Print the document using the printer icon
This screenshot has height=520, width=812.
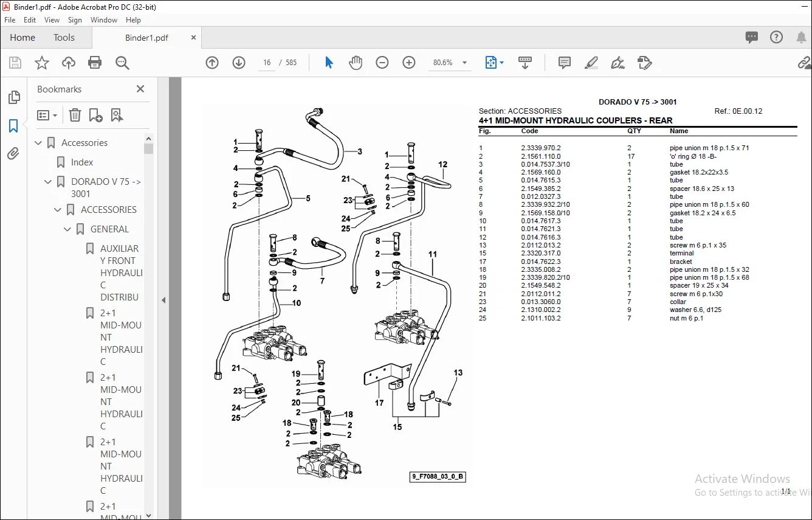(x=95, y=63)
